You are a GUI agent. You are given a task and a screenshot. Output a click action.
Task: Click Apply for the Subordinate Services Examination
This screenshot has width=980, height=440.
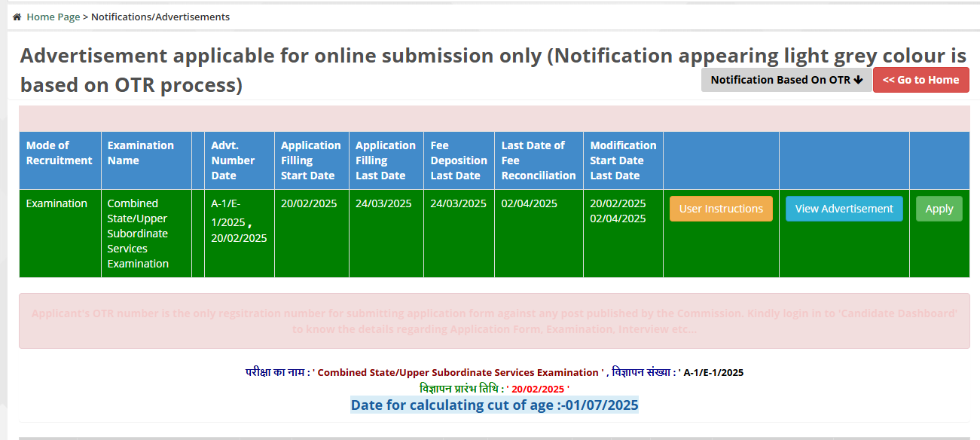(x=938, y=208)
